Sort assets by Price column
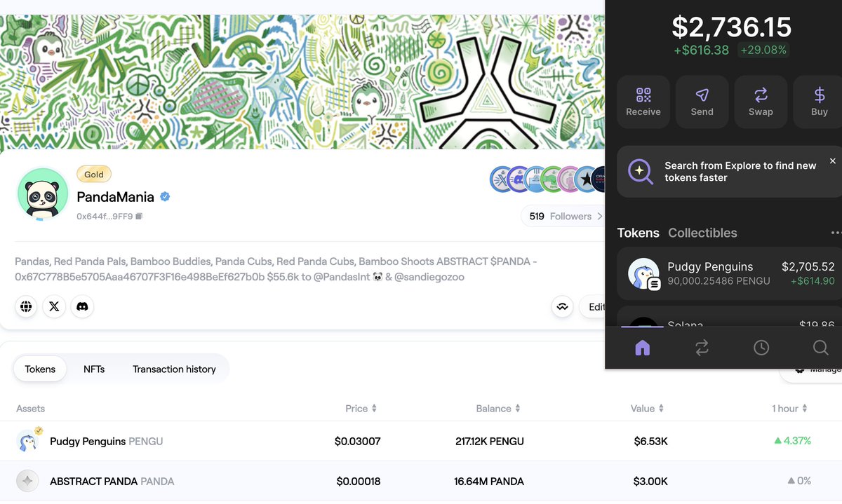The width and height of the screenshot is (842, 504). point(361,408)
